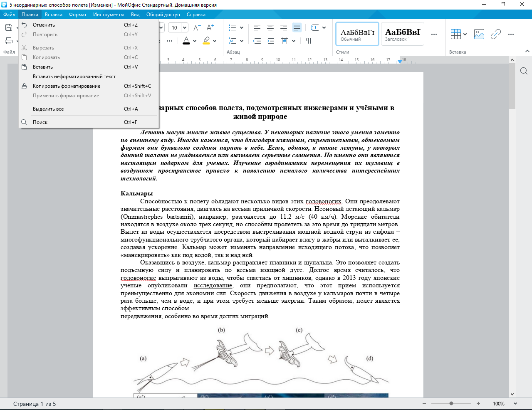532x410 pixels.
Task: Apply the Обычный style
Action: click(x=357, y=34)
